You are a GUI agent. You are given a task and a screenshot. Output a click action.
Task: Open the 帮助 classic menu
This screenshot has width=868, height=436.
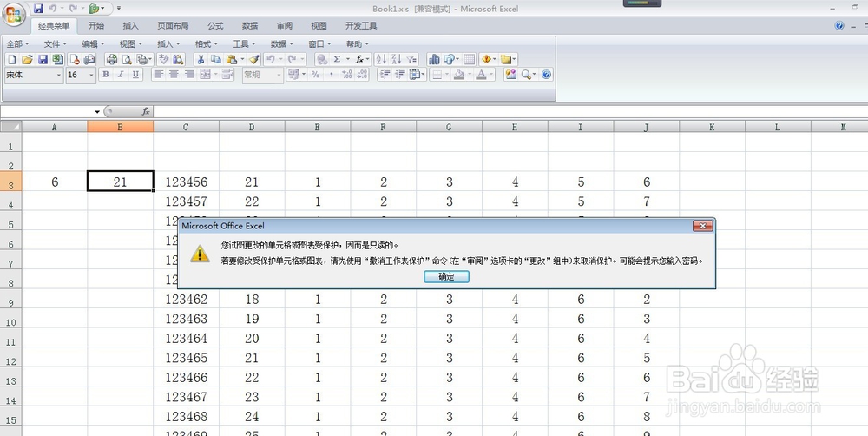pyautogui.click(x=357, y=43)
